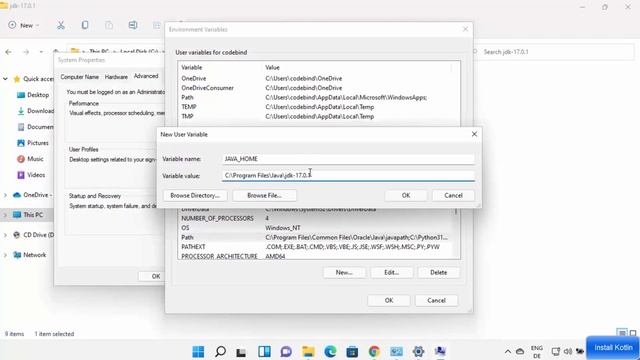The height and width of the screenshot is (360, 640).
Task: Open File Explorer from taskbar
Action: (x=308, y=351)
